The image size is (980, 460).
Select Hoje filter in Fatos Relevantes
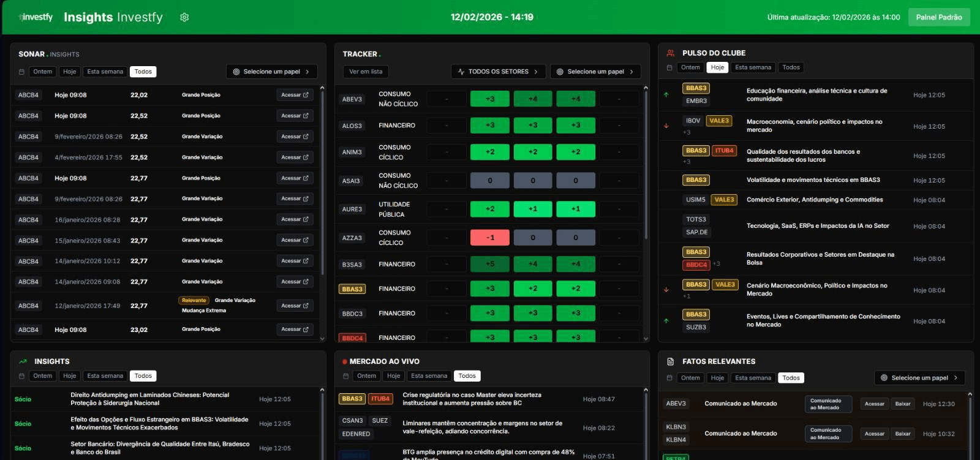click(717, 378)
